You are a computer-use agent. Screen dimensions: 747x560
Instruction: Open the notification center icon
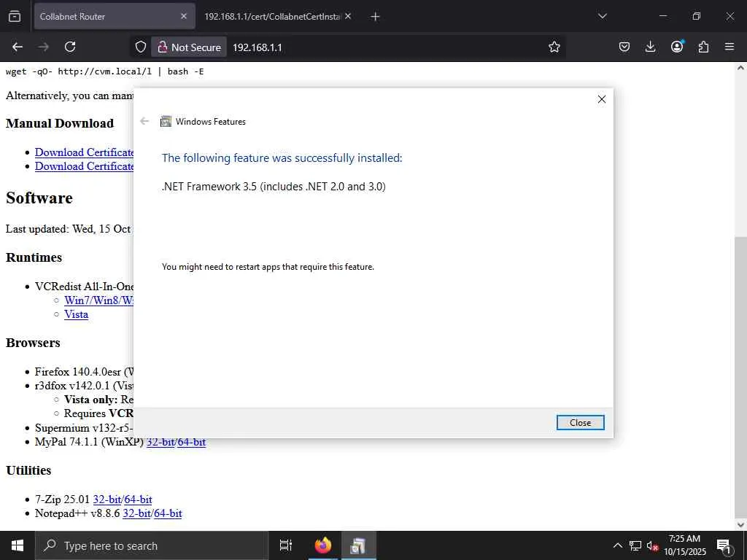click(724, 545)
